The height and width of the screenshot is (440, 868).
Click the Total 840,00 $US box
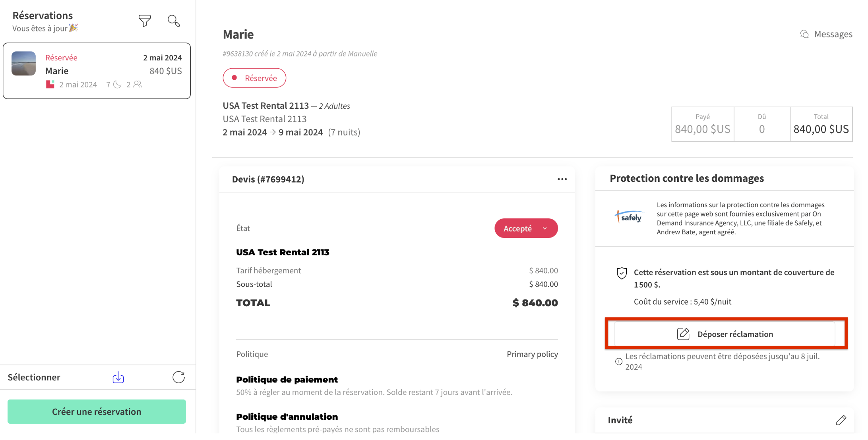coord(821,124)
